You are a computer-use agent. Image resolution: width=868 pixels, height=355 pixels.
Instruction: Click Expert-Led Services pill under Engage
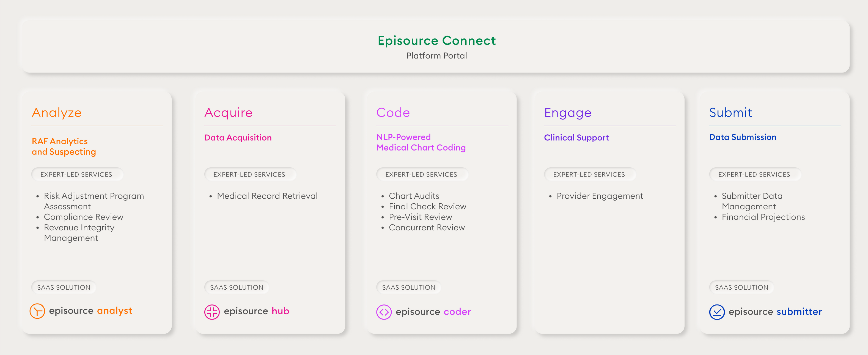click(x=590, y=174)
